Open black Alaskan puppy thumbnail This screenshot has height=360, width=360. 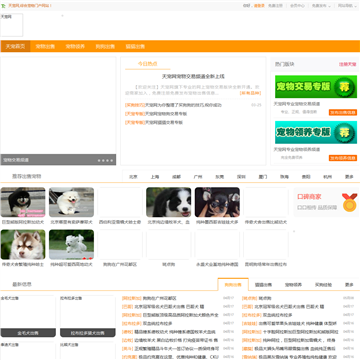click(23, 202)
